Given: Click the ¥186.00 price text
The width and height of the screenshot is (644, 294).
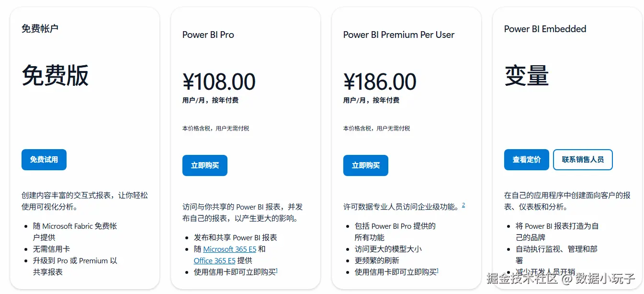Looking at the screenshot, I should click(x=380, y=82).
